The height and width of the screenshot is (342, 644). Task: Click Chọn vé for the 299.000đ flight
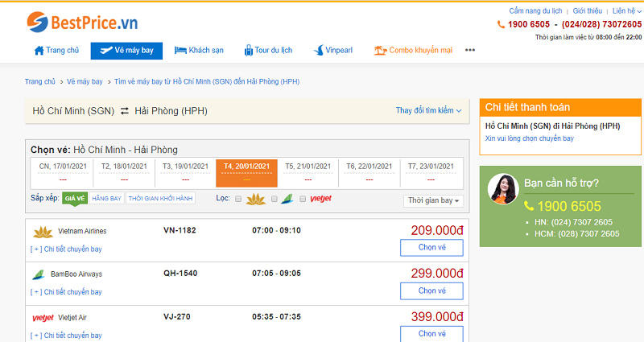click(x=431, y=290)
